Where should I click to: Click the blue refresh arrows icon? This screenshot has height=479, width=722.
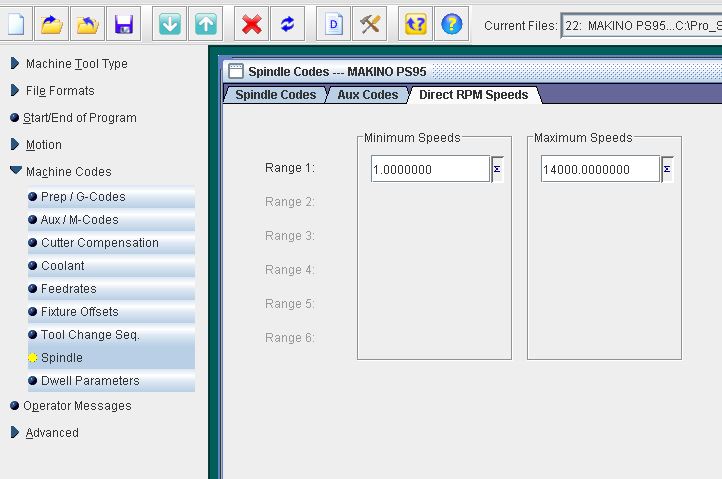(x=287, y=24)
